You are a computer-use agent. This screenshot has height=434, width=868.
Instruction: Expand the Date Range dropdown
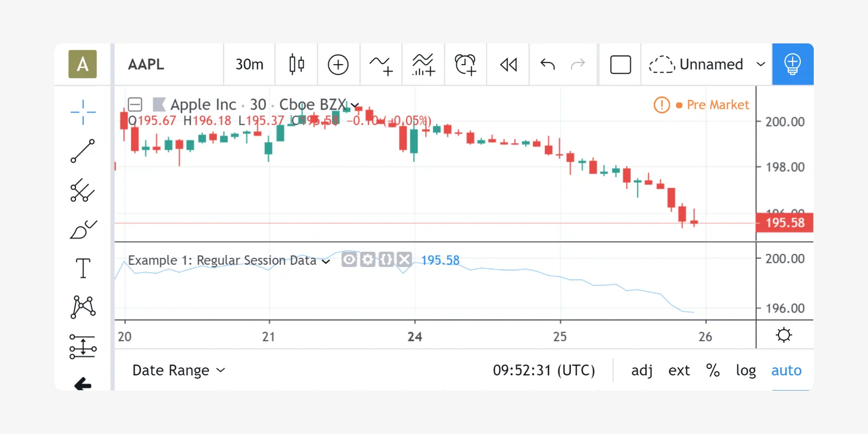[178, 371]
